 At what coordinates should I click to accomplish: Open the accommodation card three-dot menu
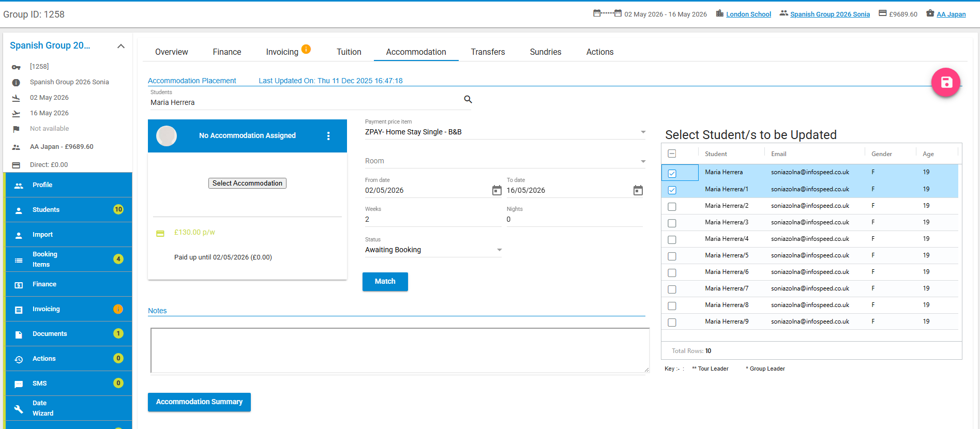[328, 136]
